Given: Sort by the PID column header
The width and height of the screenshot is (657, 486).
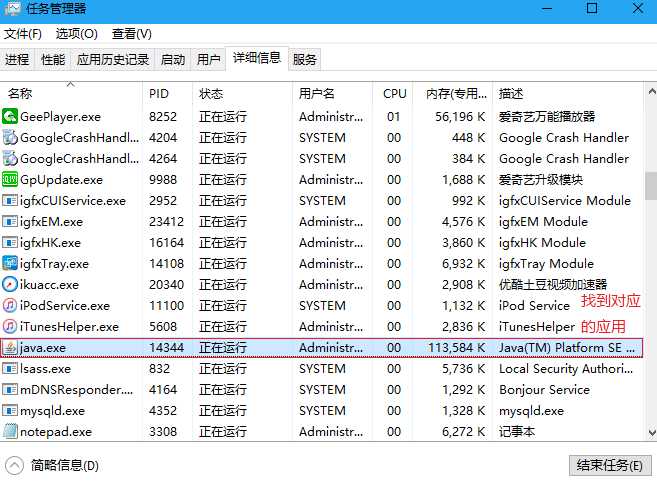Looking at the screenshot, I should pos(167,93).
